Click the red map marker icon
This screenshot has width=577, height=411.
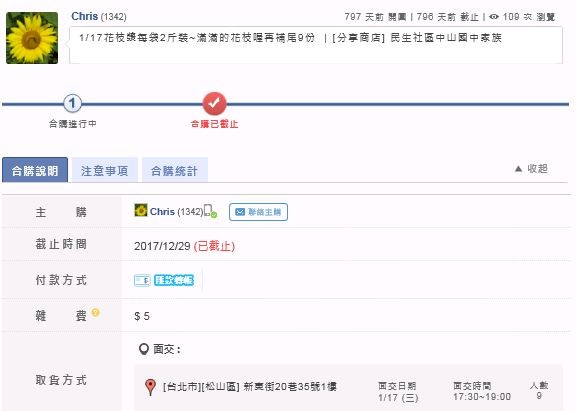coord(150,387)
